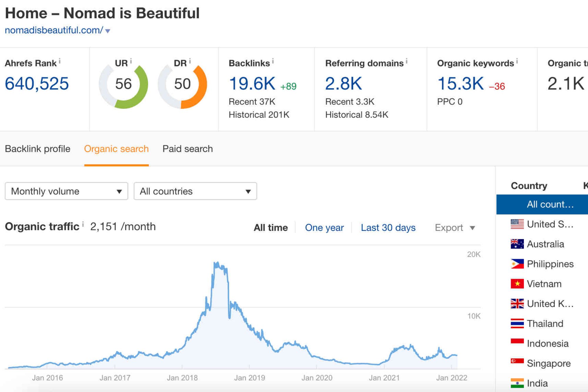Click the Backlinks info icon
Viewport: 588px width, 392px height.
tap(273, 61)
